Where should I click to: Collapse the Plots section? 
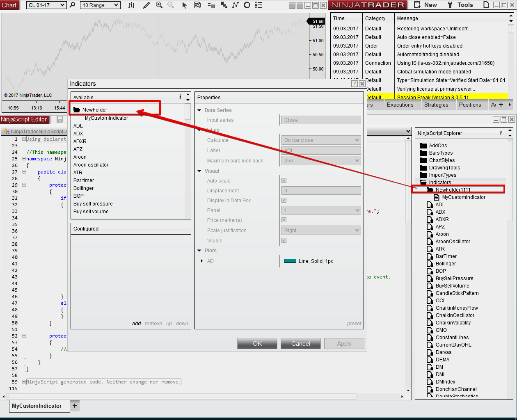pyautogui.click(x=199, y=250)
